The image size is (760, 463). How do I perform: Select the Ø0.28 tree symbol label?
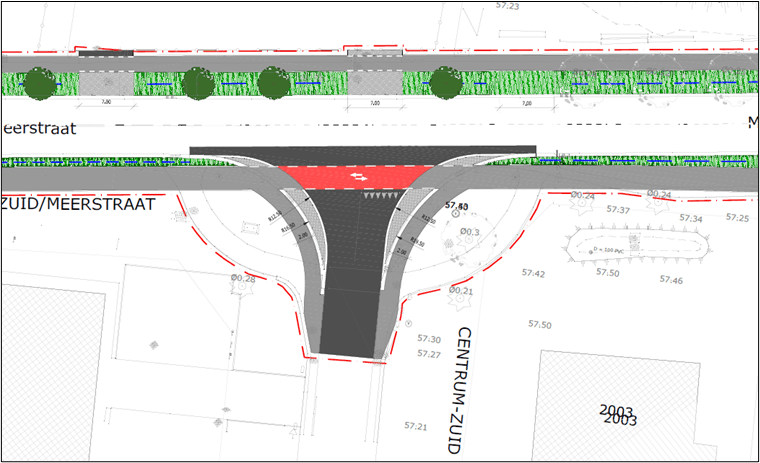(x=244, y=278)
